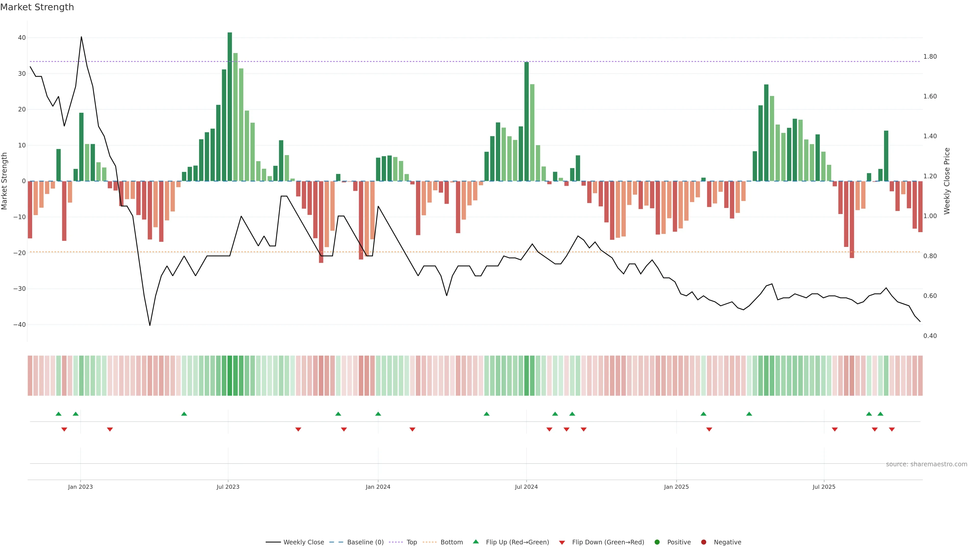Select the rightmost red flip-down triangle marker
Image resolution: width=980 pixels, height=551 pixels.
coord(892,429)
